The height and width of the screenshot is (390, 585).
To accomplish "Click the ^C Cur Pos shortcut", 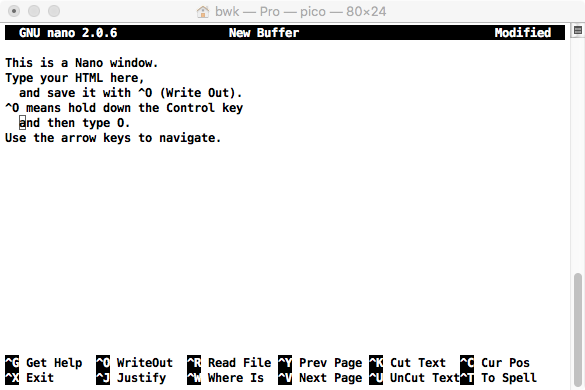I will coord(495,362).
